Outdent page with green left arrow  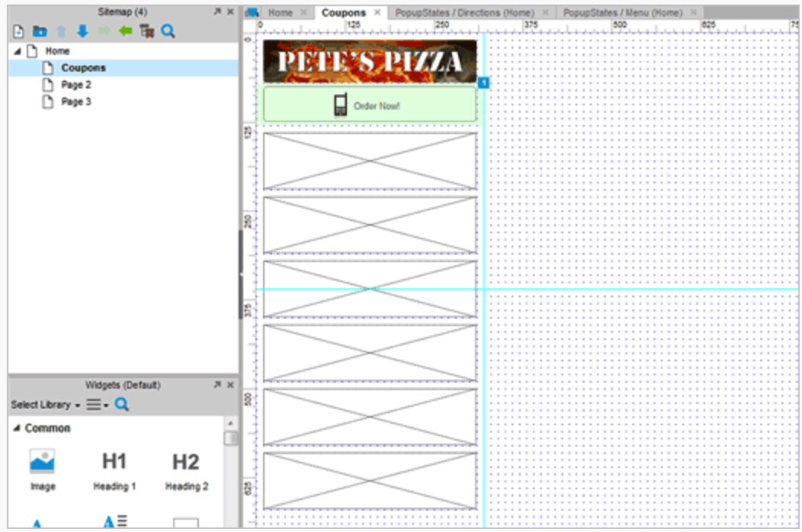(x=125, y=32)
